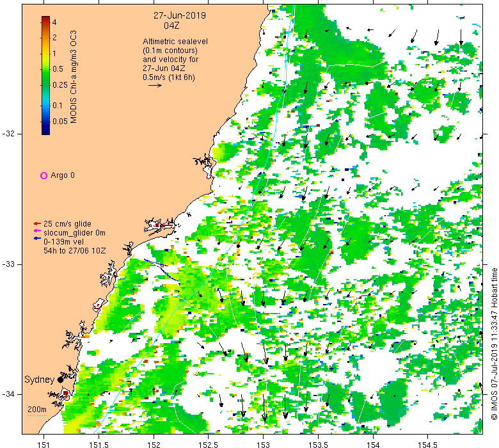Click the Sydney label text
The width and height of the screenshot is (499, 448).
tap(39, 380)
